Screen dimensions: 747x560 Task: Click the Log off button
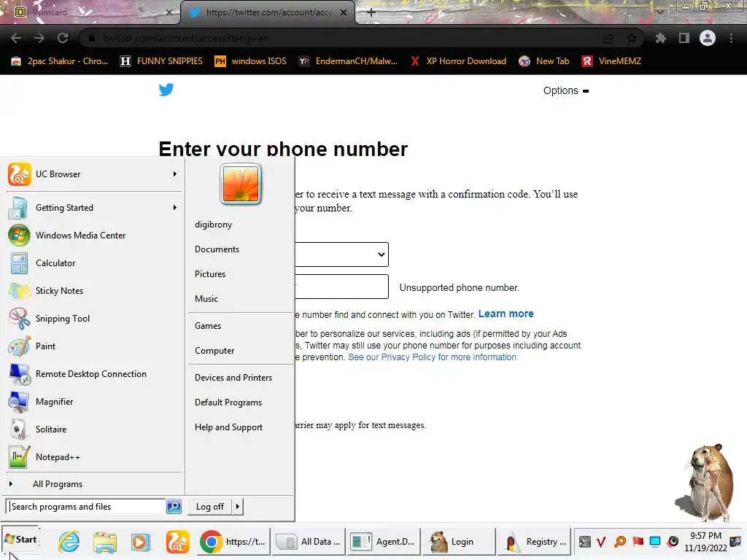coord(210,507)
